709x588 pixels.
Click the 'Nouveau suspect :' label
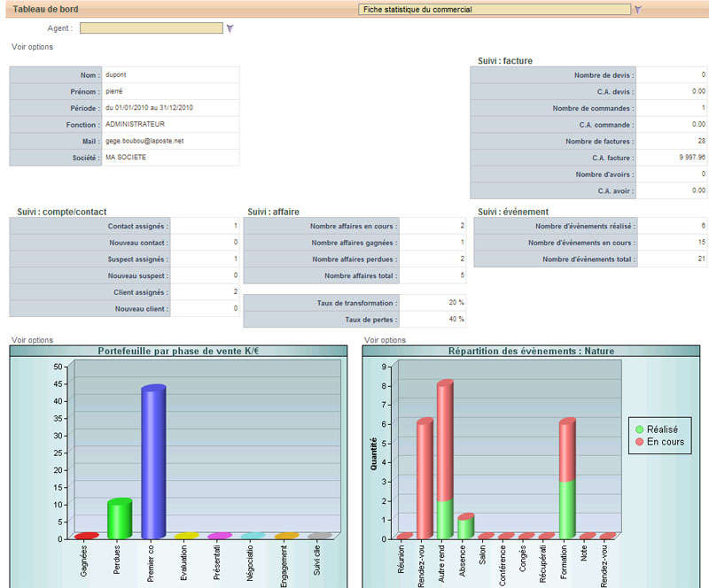[x=138, y=275]
